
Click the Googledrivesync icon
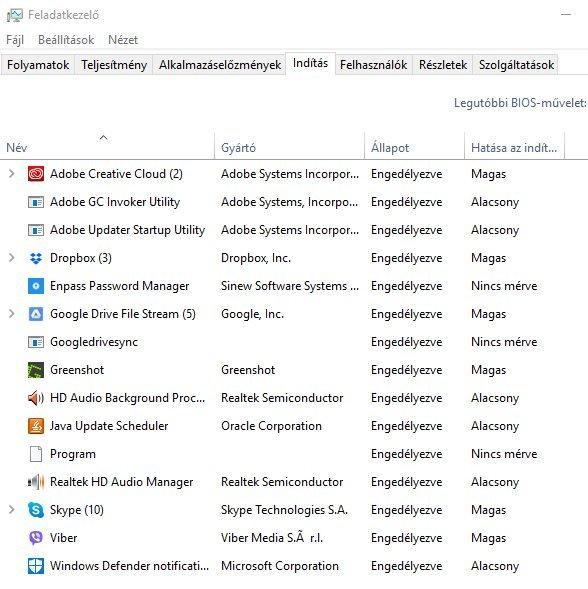click(36, 342)
